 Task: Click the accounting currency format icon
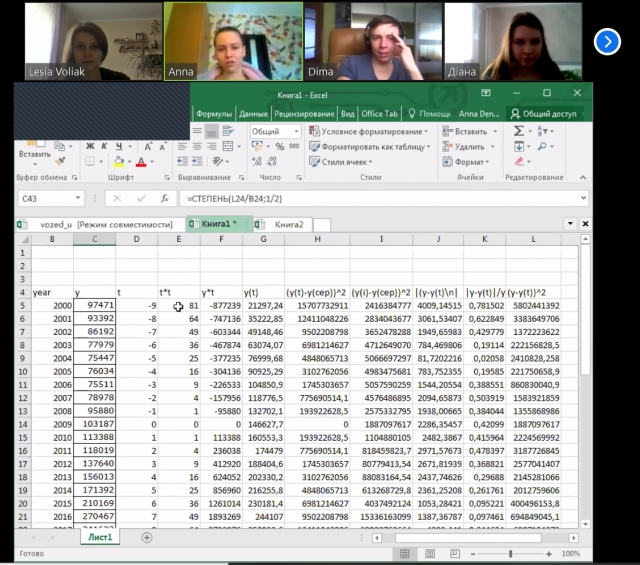click(257, 146)
